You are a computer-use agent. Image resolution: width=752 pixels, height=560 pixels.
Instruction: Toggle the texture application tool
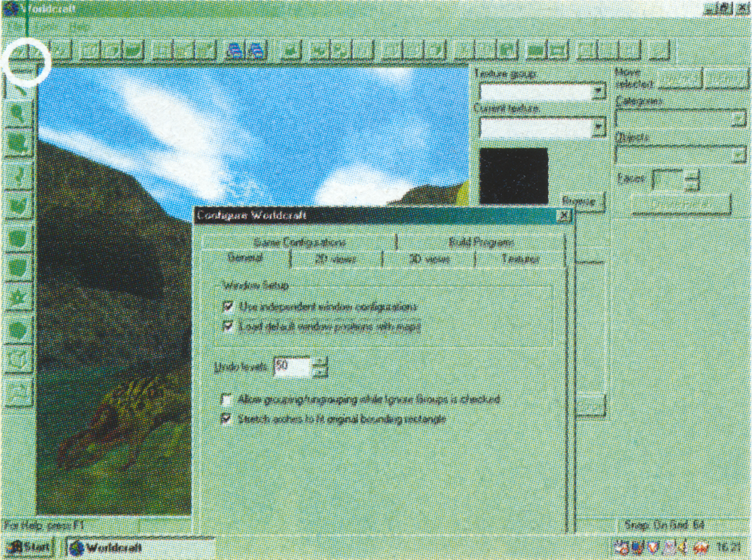18,237
